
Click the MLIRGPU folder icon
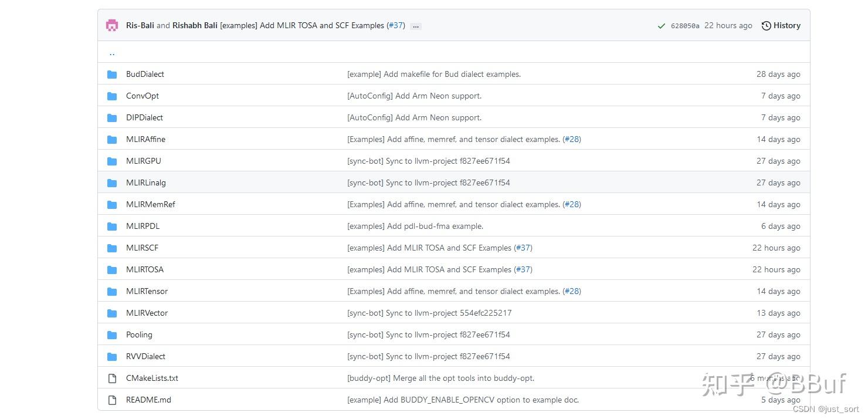112,161
